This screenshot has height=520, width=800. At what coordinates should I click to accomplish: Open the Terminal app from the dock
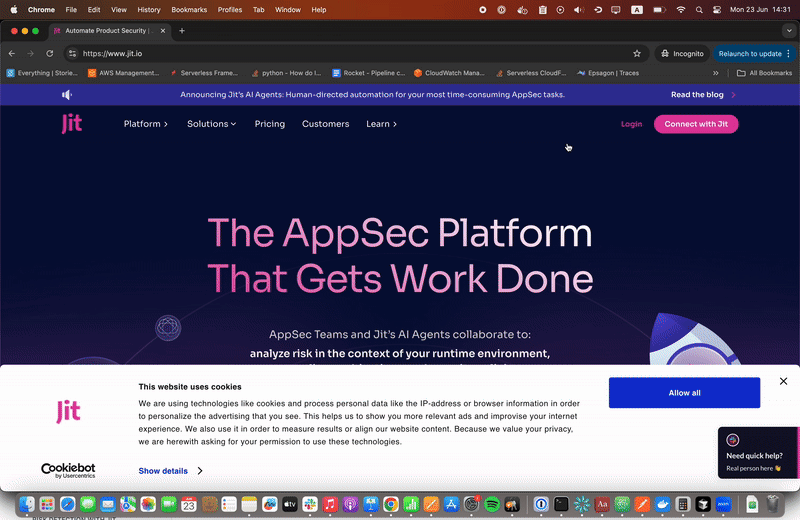click(561, 504)
